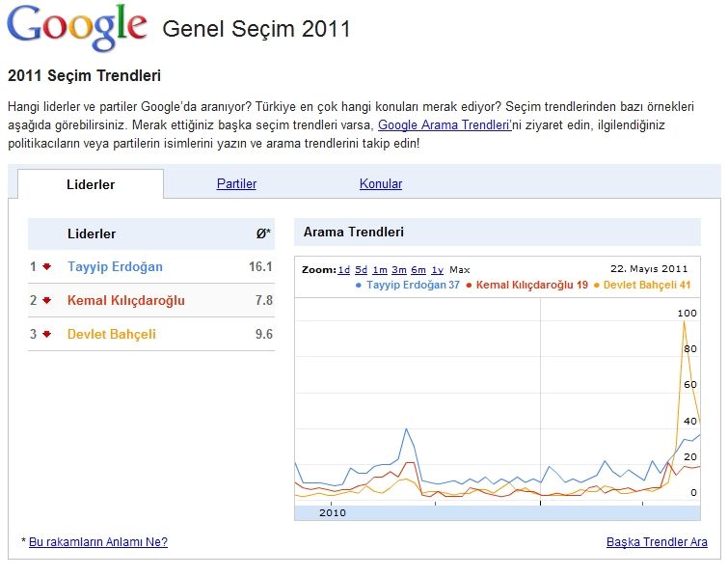
Task: Select the Liderler tab
Action: (x=91, y=184)
